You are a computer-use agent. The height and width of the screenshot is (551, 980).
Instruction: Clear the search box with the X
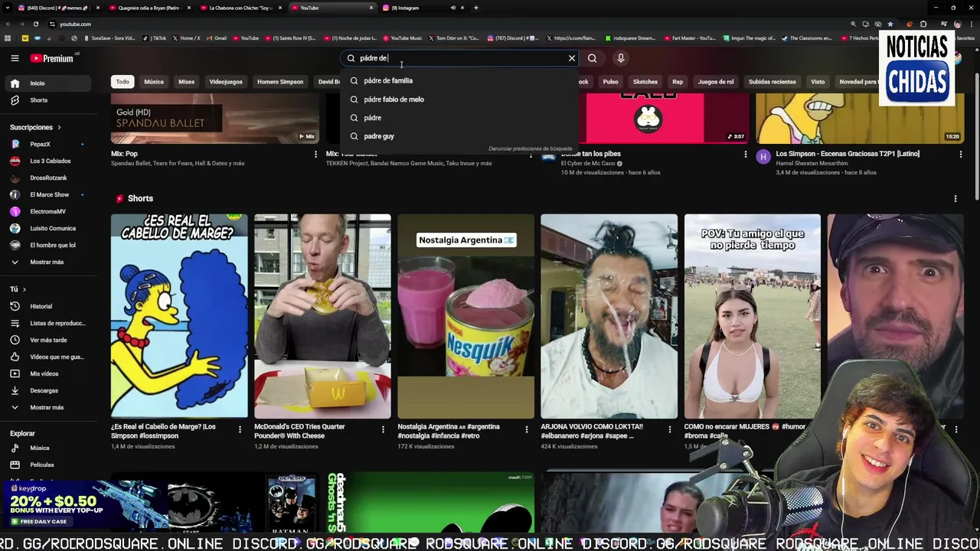pyautogui.click(x=571, y=58)
